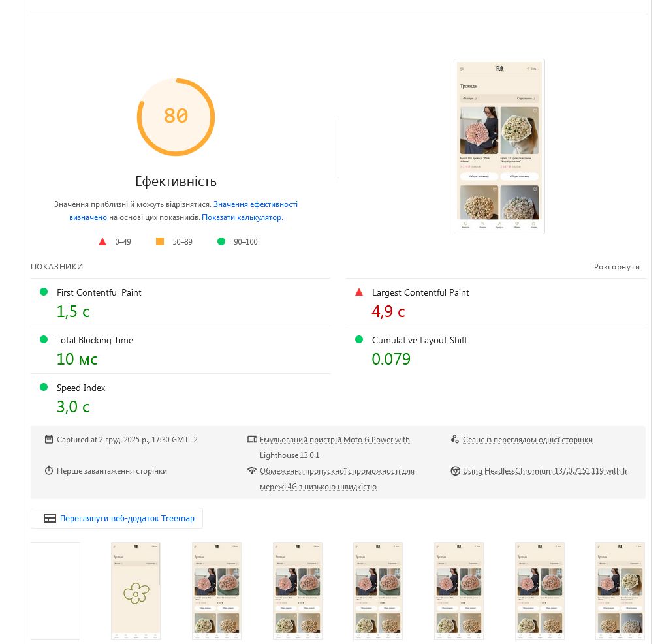The image size is (662, 644).
Task: Click the Speed Index metric value 3,0 с
Action: (73, 407)
